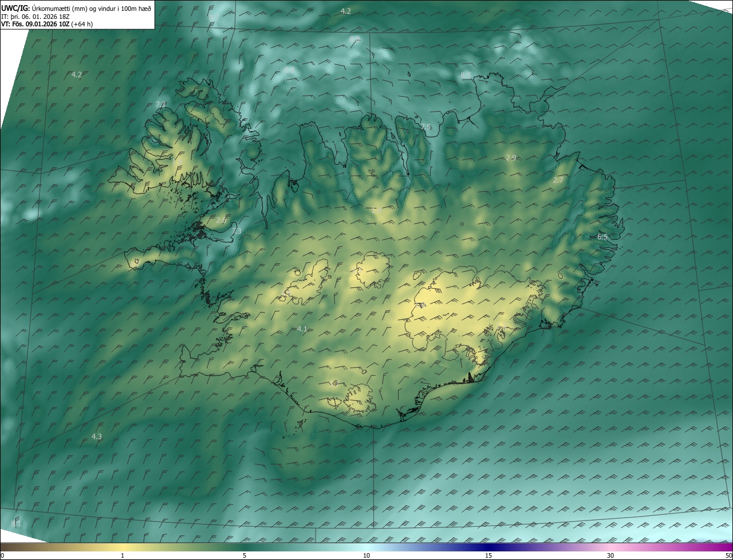The height and width of the screenshot is (560, 733).
Task: Pick the pink colorbar segment above 30
Action: pos(610,547)
